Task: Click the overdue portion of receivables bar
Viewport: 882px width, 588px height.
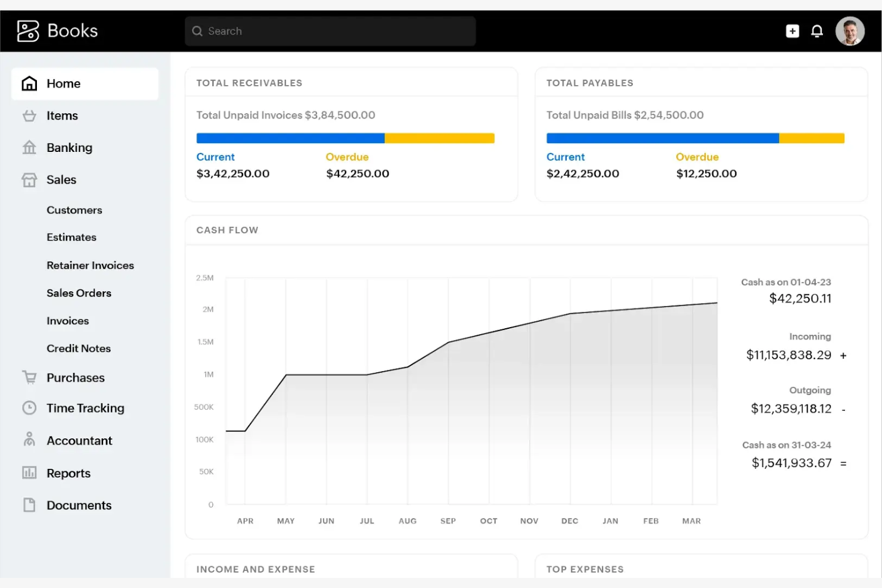Action: click(439, 138)
